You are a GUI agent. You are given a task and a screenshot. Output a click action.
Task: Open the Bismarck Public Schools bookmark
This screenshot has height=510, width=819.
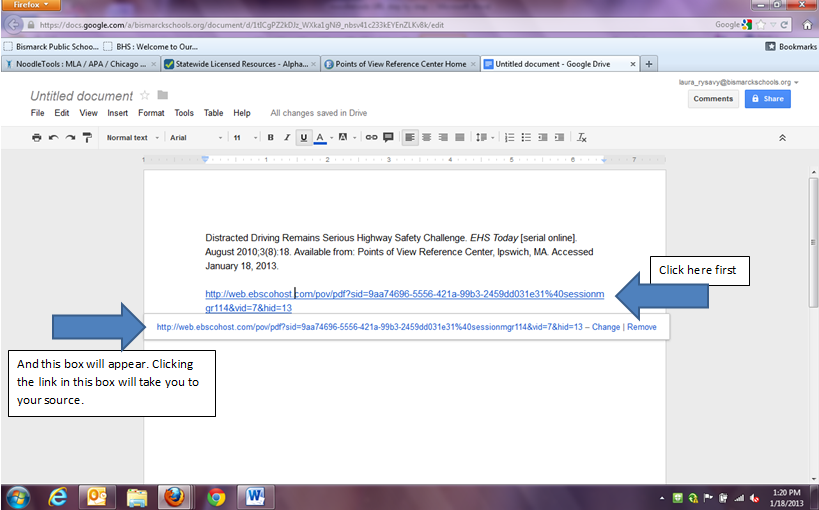[51, 47]
